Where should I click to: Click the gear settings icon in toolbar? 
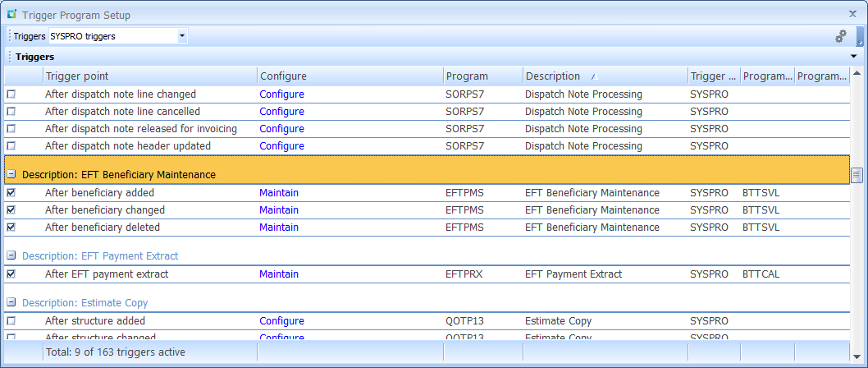click(840, 36)
